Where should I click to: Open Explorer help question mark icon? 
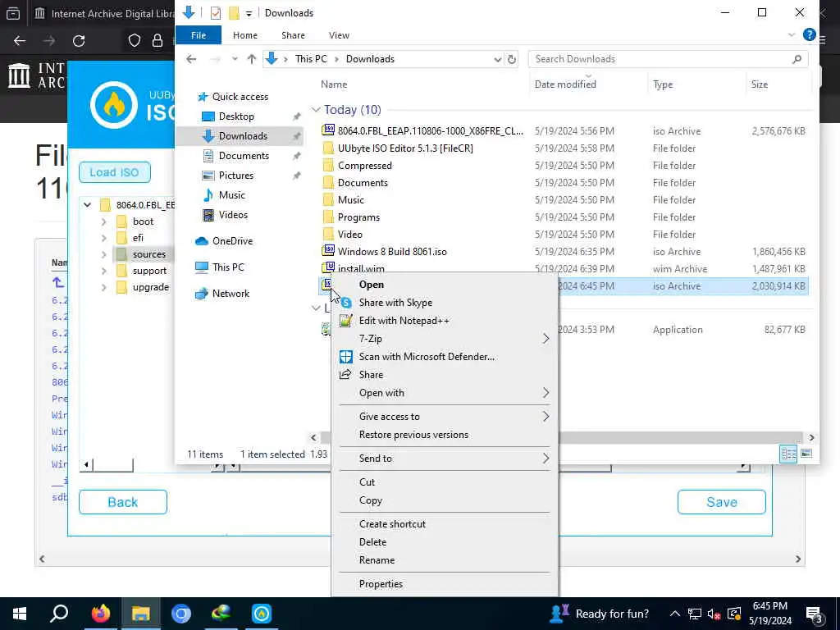[809, 34]
